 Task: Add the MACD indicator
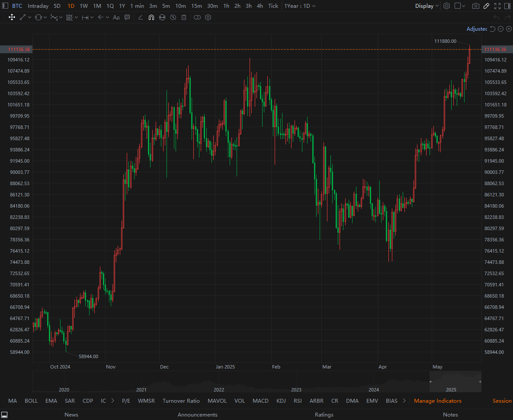point(260,401)
